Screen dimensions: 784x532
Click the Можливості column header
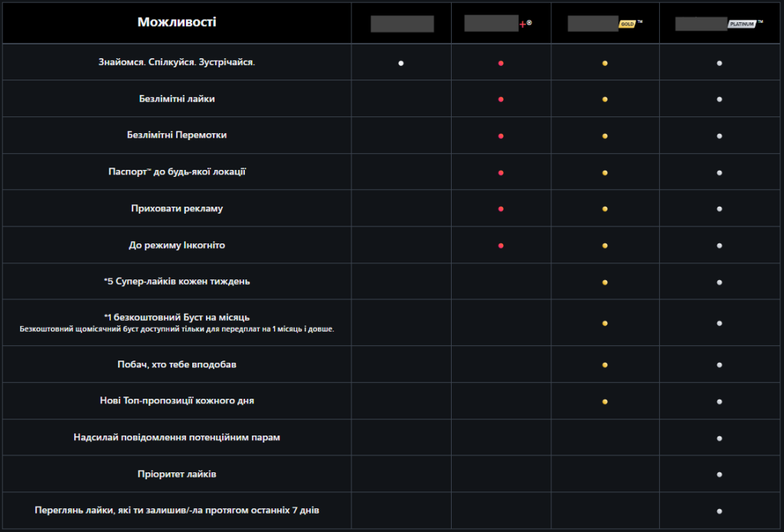pos(177,22)
